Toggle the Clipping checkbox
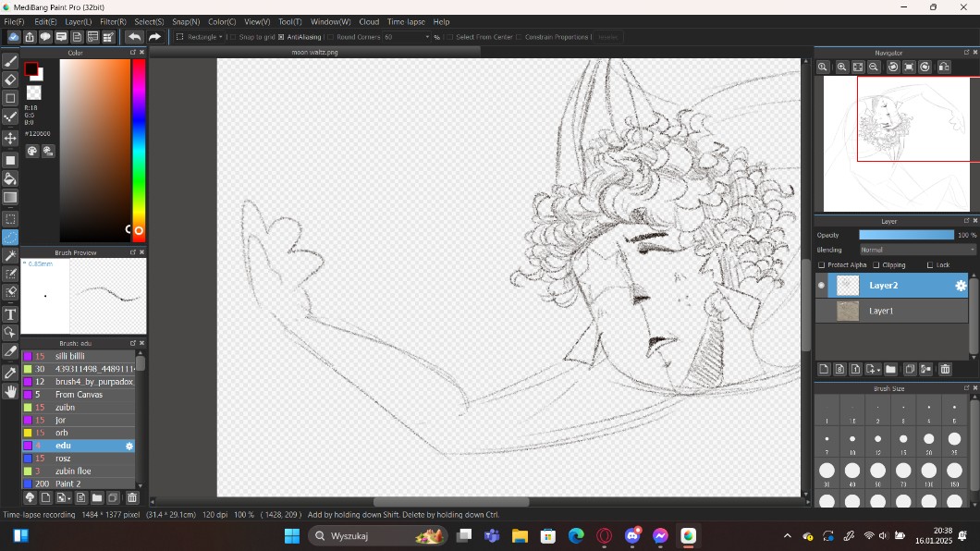Viewport: 980px width, 551px height. 876,265
